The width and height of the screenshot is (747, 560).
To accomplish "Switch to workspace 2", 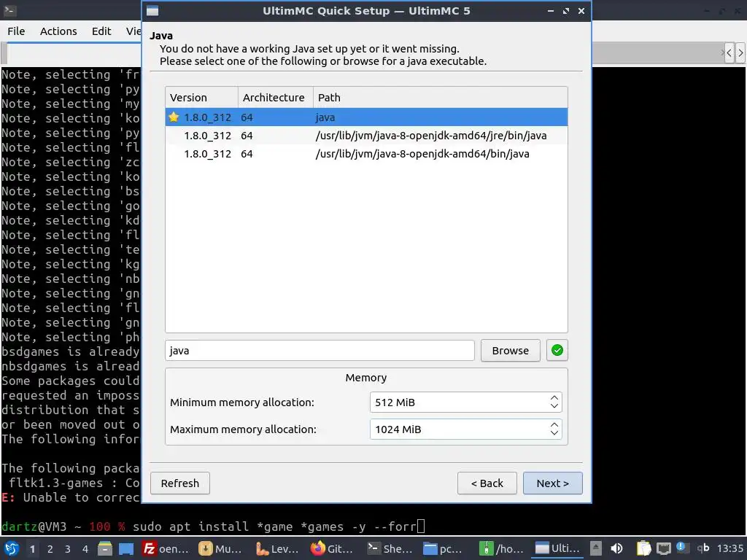I will 50,549.
